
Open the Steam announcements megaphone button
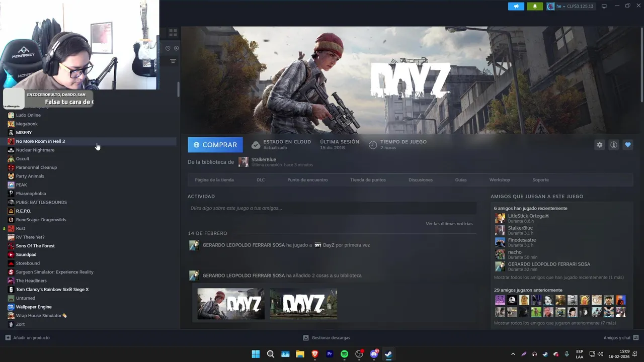(x=516, y=6)
